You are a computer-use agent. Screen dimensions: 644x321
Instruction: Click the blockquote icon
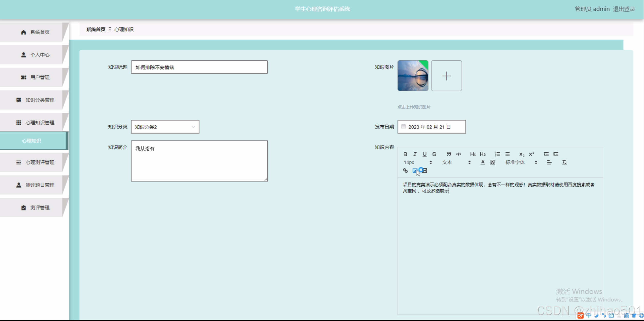point(449,154)
